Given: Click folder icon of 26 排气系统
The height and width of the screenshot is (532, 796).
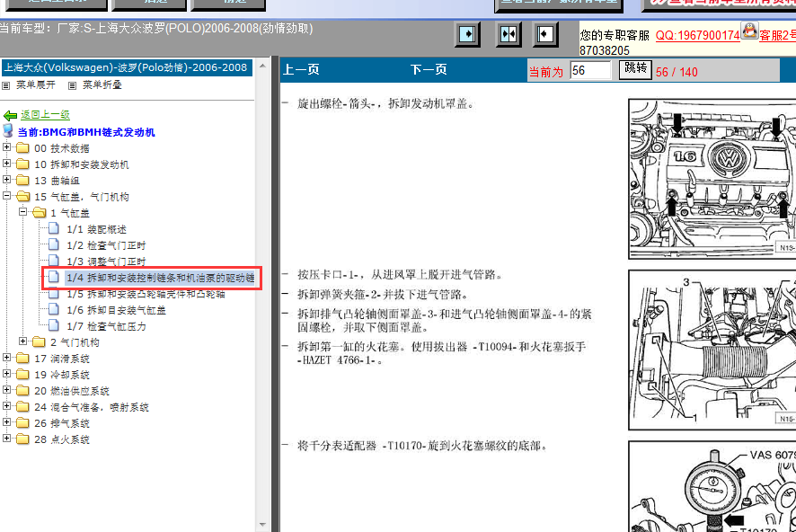Looking at the screenshot, I should [22, 423].
